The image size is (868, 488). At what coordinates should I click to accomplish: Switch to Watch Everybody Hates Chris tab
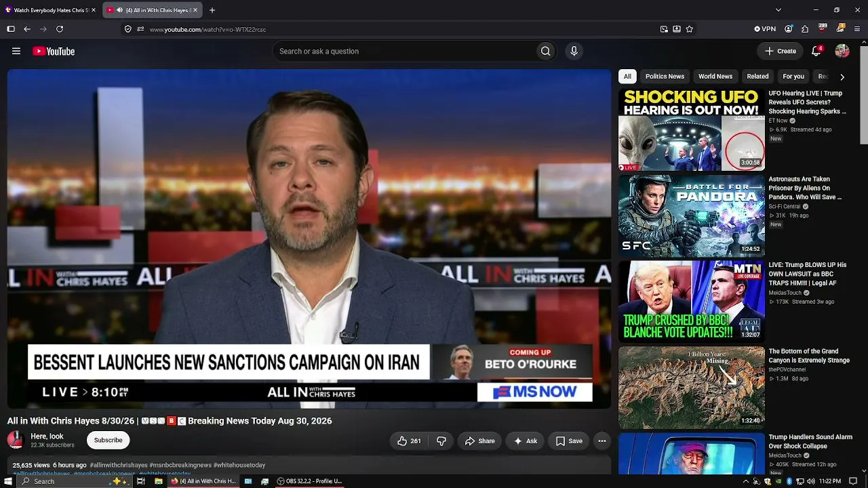click(51, 10)
